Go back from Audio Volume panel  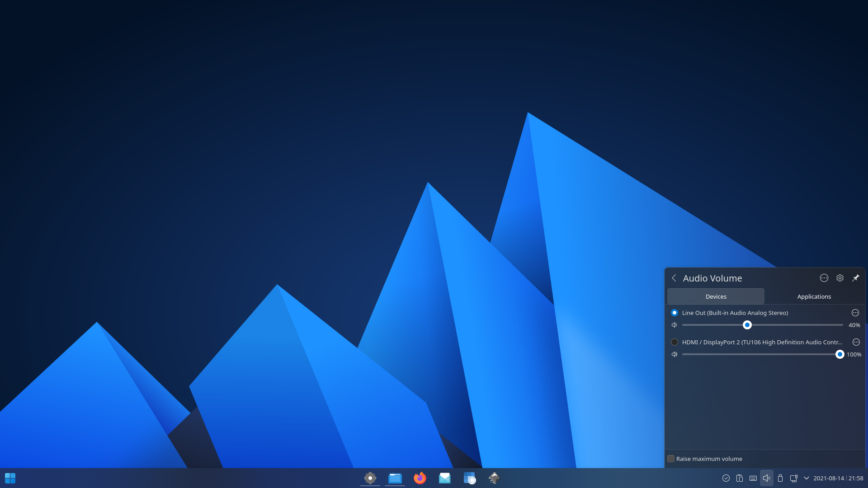pyautogui.click(x=674, y=278)
